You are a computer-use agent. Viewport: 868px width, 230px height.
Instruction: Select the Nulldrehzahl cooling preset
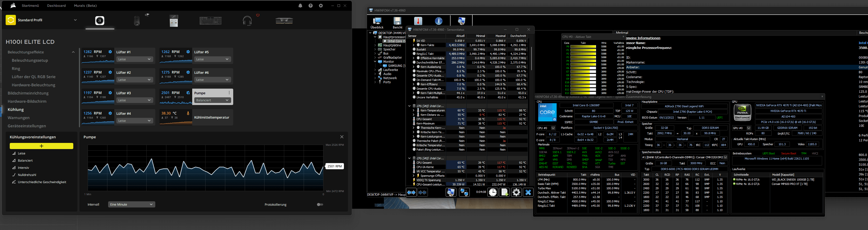tap(27, 175)
